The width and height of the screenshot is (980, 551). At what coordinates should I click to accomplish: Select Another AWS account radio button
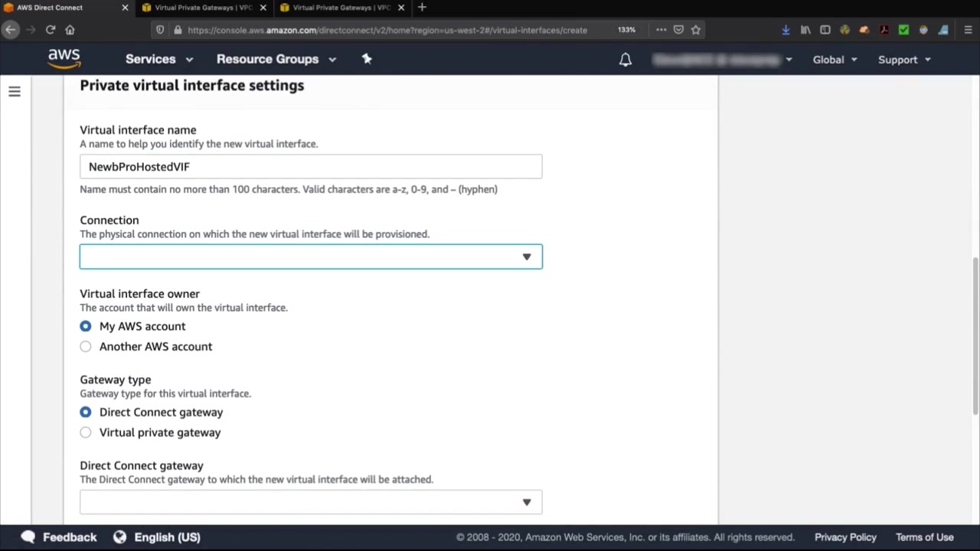[x=86, y=347]
